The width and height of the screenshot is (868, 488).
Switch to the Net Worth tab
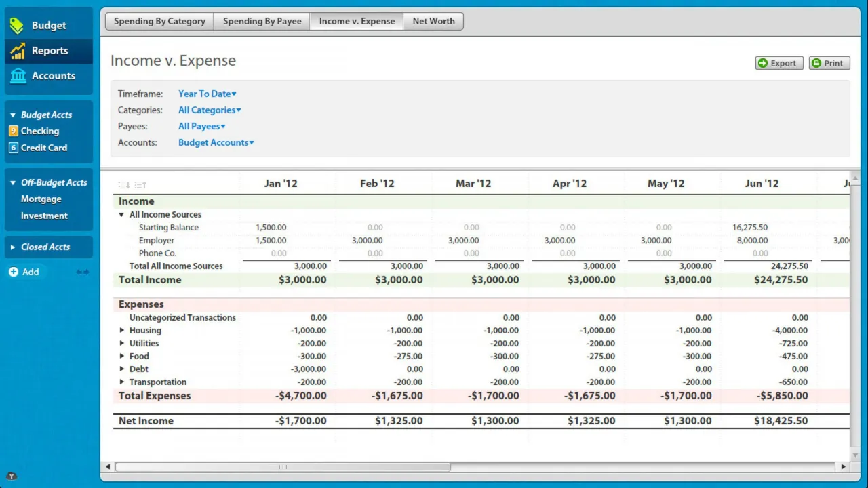433,21
